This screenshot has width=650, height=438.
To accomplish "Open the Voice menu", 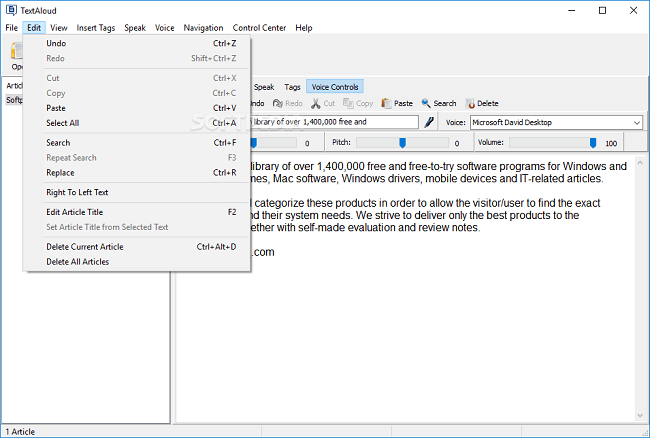I will pyautogui.click(x=165, y=28).
